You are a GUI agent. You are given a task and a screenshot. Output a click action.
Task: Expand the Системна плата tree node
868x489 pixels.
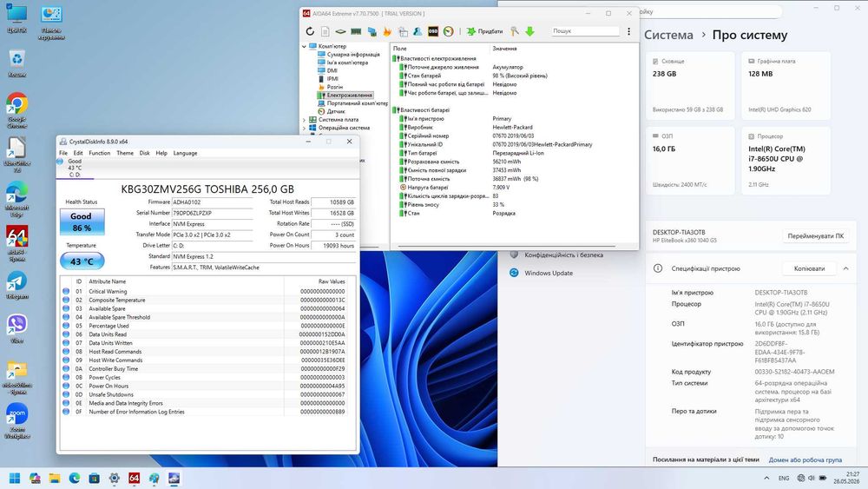[304, 120]
